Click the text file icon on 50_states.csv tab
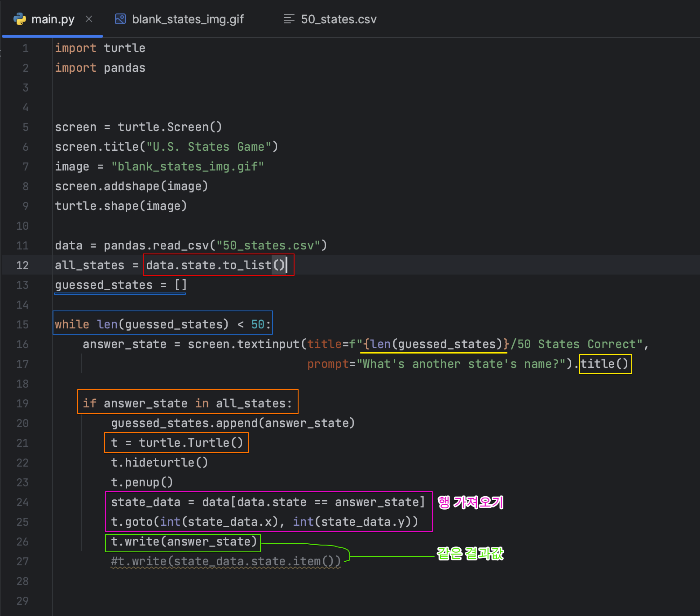Image resolution: width=700 pixels, height=616 pixels. coord(289,19)
